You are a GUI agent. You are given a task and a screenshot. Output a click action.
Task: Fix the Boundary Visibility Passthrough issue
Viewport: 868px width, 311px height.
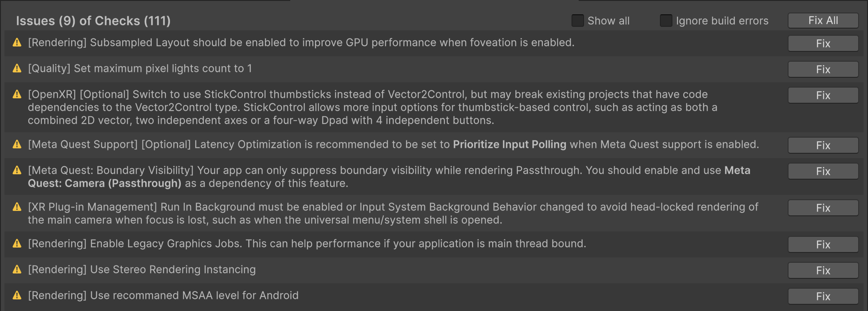click(x=823, y=171)
